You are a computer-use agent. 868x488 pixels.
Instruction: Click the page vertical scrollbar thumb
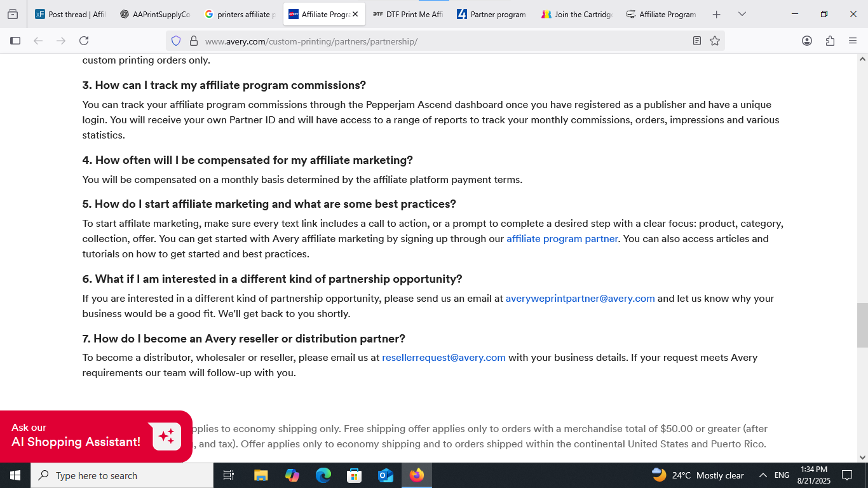(x=862, y=325)
